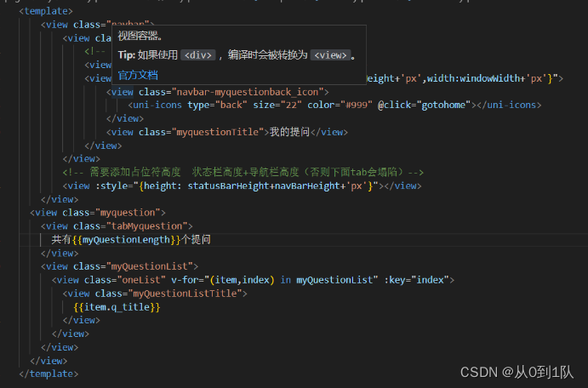Click the myquestionTitle class value
588x388 pixels.
click(218, 132)
